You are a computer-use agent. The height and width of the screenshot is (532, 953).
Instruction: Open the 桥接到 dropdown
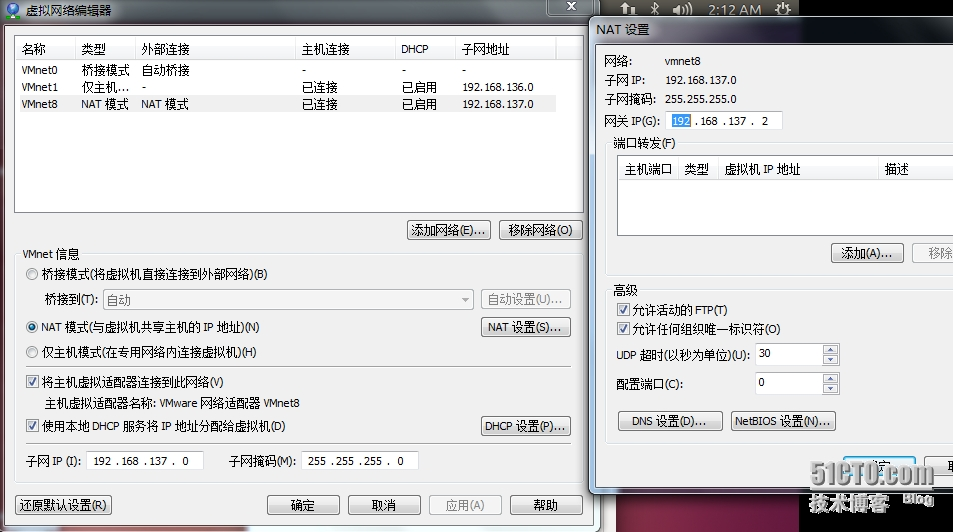pos(288,300)
